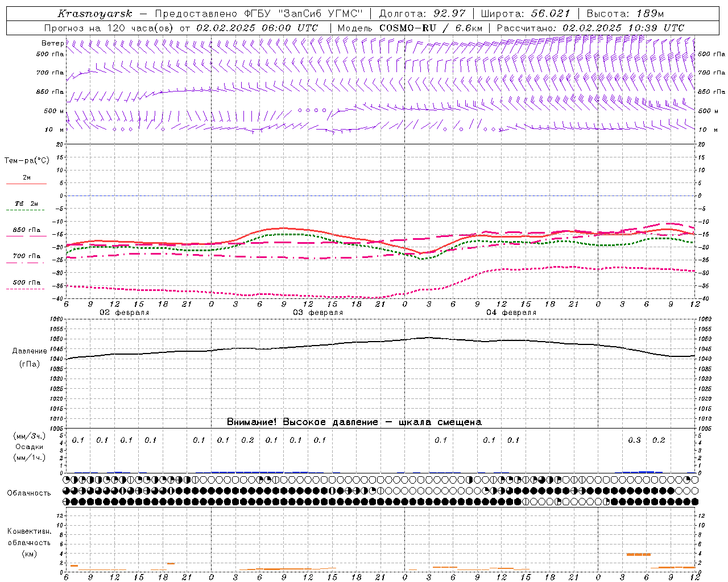Click the Krasnoyarsk station title
Screen dimensions: 728x582
pos(94,14)
